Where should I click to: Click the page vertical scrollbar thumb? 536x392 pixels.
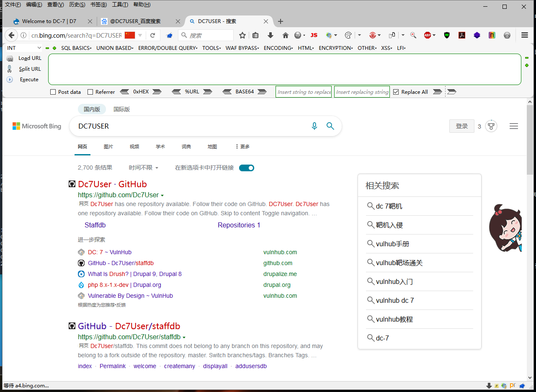[530, 140]
